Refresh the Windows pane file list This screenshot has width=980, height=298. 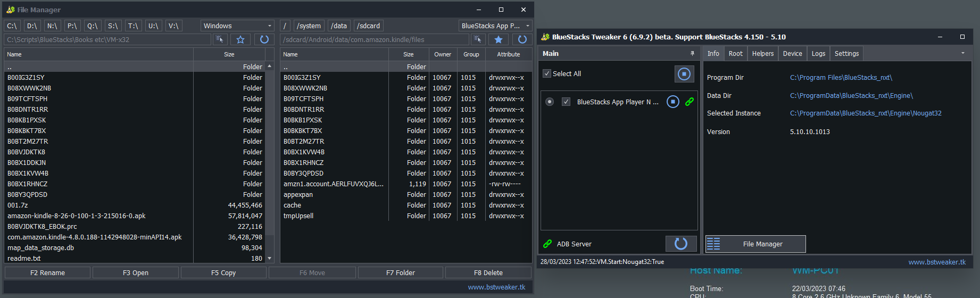[264, 39]
